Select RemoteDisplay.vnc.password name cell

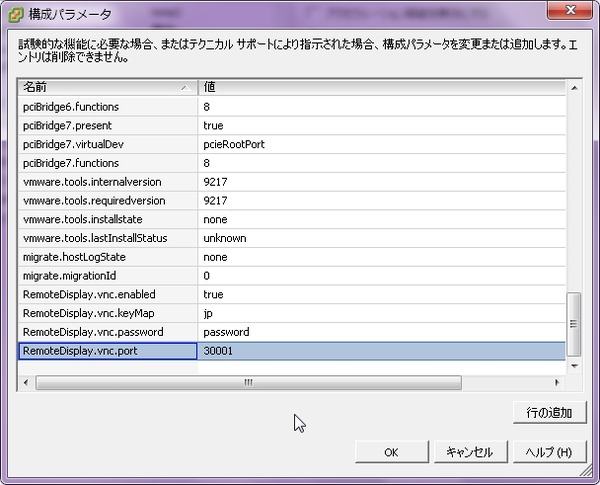coord(108,332)
